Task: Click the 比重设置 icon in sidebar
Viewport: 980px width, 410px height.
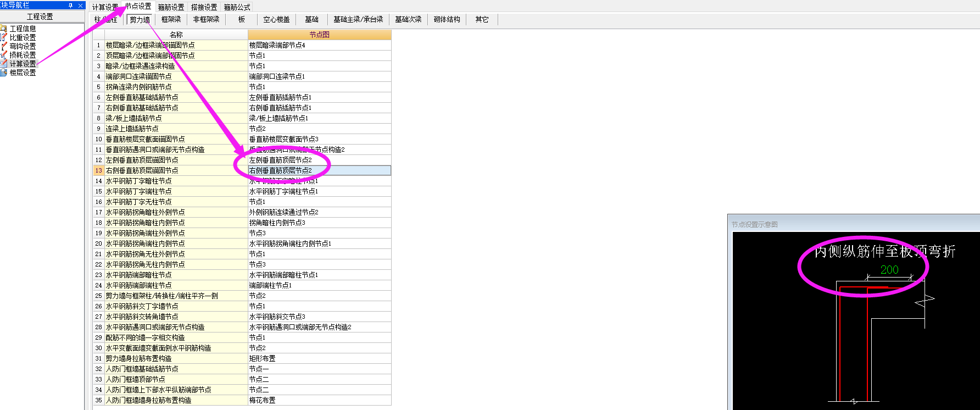Action: (3, 37)
